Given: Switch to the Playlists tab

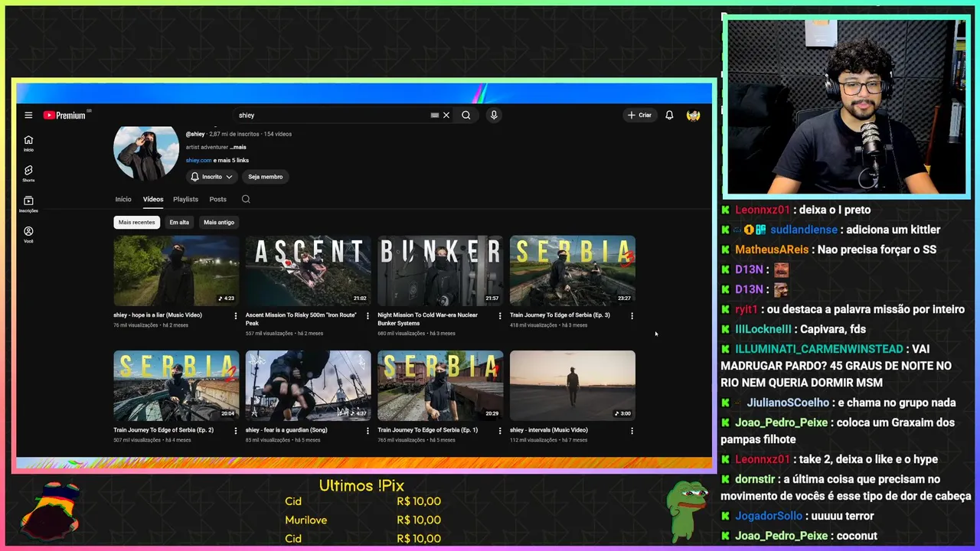Looking at the screenshot, I should [185, 199].
